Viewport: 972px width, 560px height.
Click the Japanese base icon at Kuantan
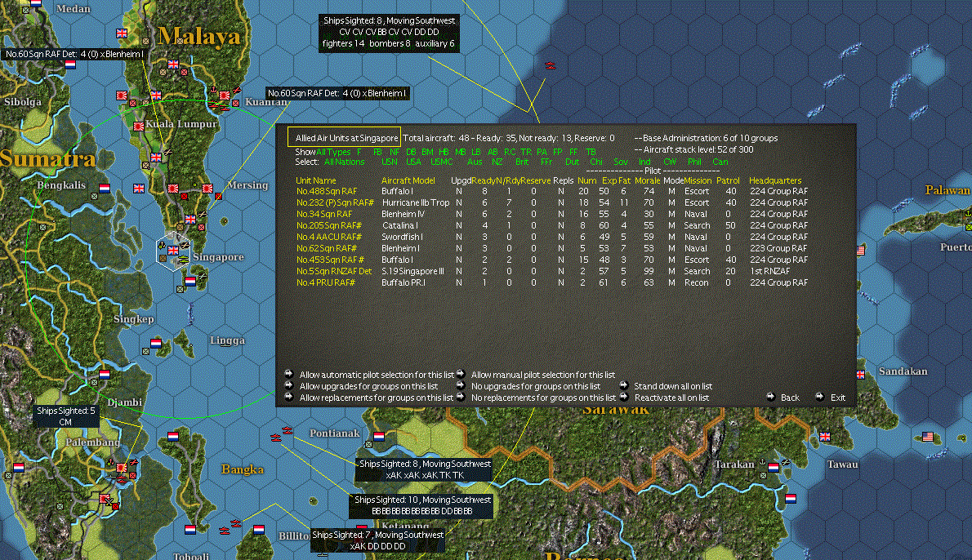(225, 96)
